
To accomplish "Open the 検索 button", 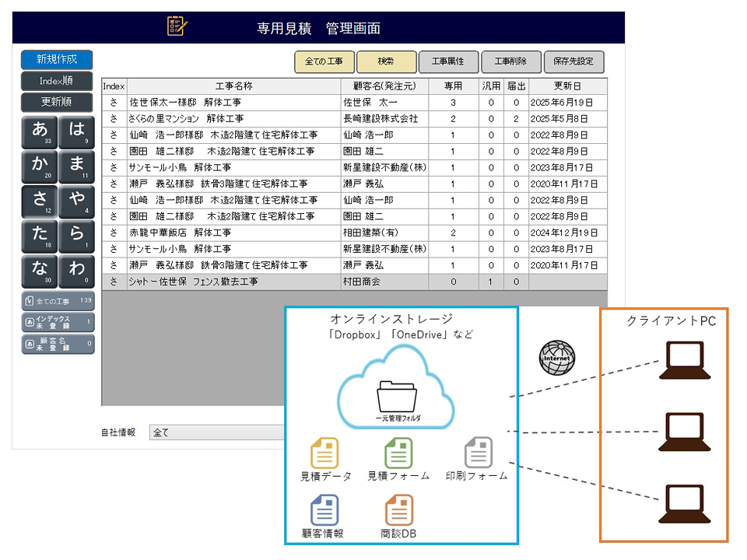I will [x=387, y=61].
